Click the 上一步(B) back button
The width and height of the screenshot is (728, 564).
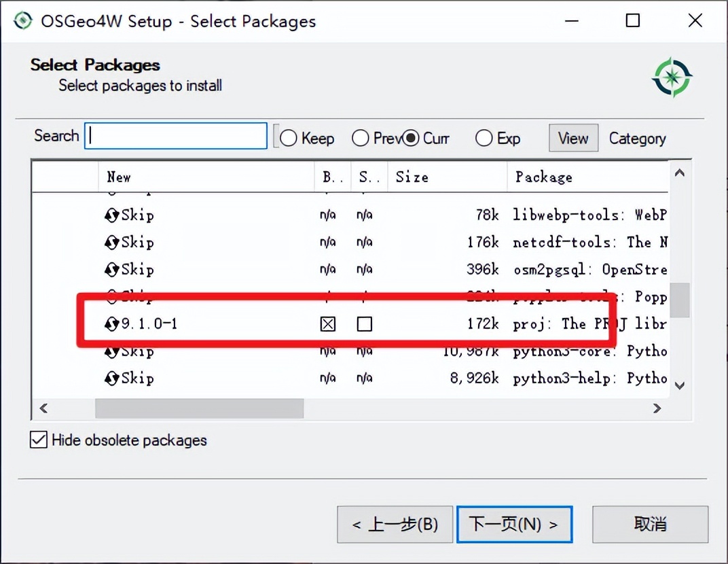pyautogui.click(x=395, y=525)
